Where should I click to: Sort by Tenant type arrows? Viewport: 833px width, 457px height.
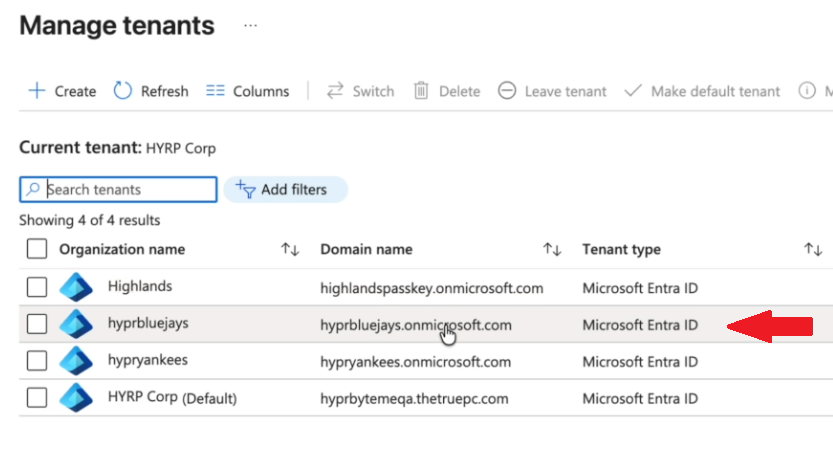(x=812, y=249)
